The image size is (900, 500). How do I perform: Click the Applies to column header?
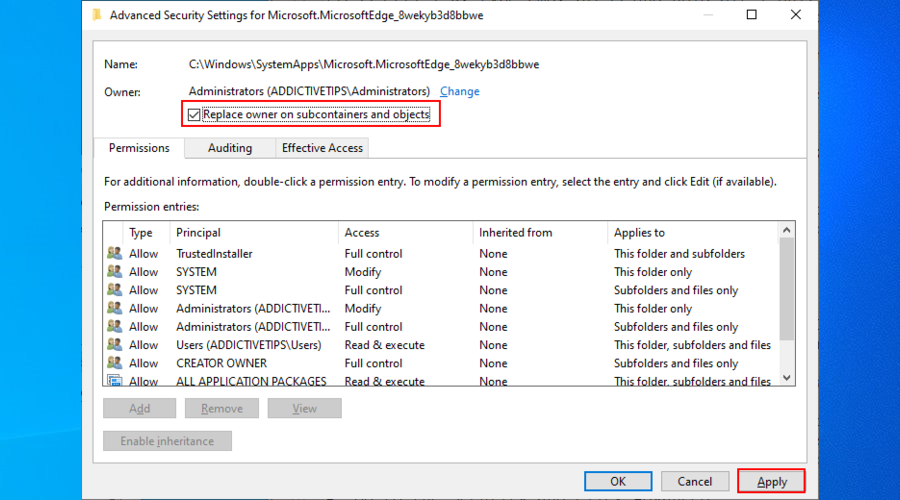pos(693,232)
